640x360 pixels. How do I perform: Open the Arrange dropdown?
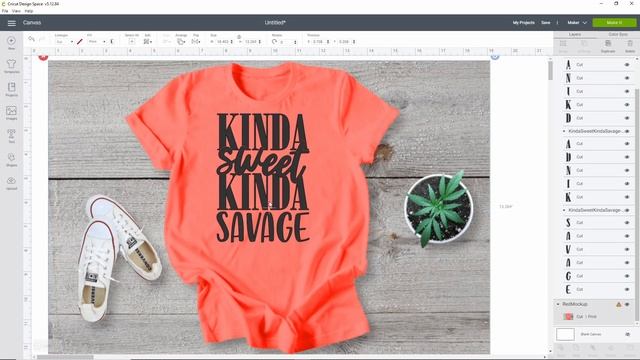pyautogui.click(x=181, y=42)
